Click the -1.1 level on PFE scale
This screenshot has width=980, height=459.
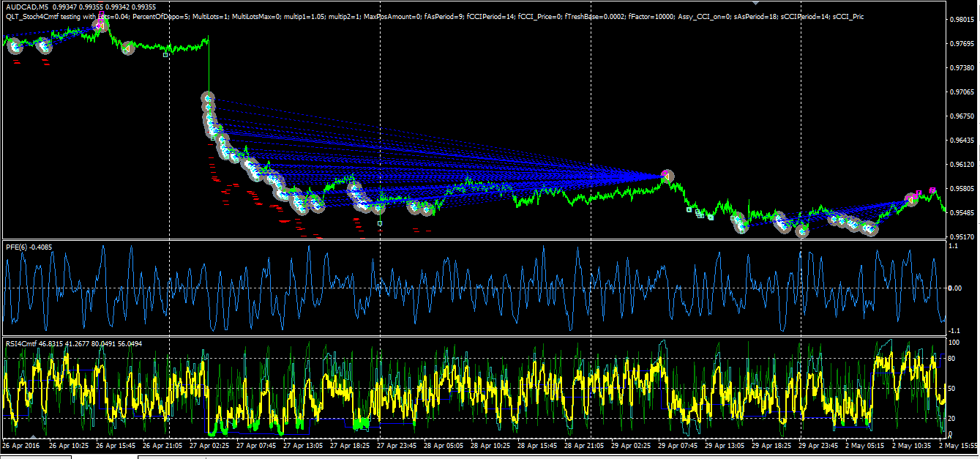pyautogui.click(x=954, y=330)
